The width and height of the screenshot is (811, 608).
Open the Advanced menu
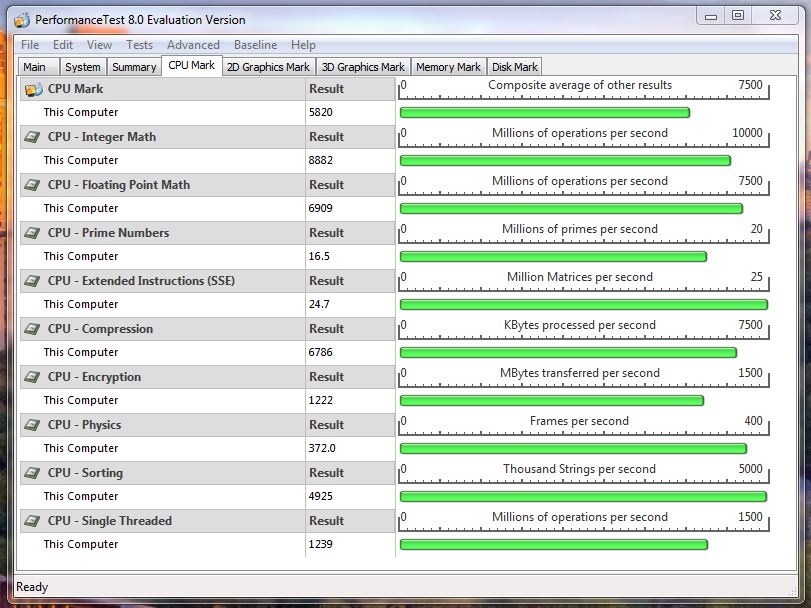click(x=193, y=45)
